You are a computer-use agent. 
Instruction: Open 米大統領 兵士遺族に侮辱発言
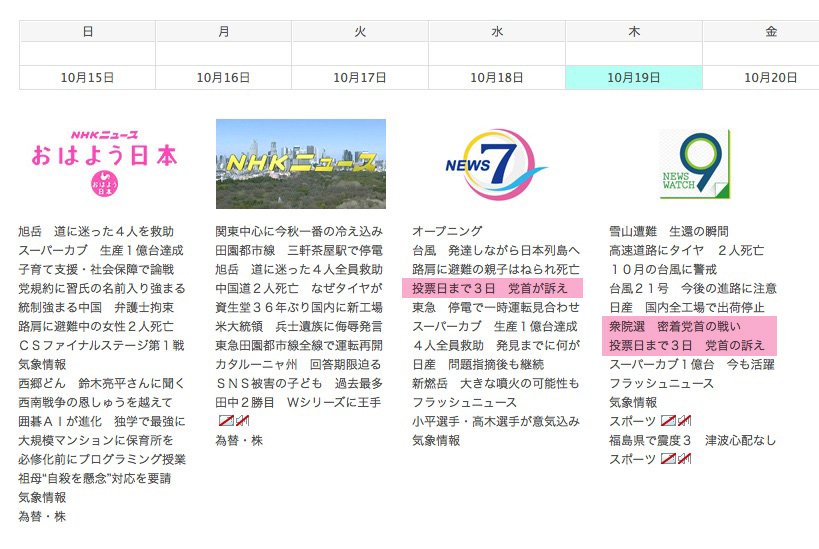tap(299, 326)
